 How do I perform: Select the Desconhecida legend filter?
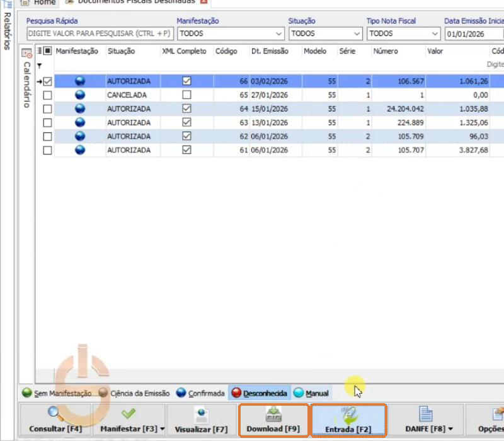[x=260, y=392]
